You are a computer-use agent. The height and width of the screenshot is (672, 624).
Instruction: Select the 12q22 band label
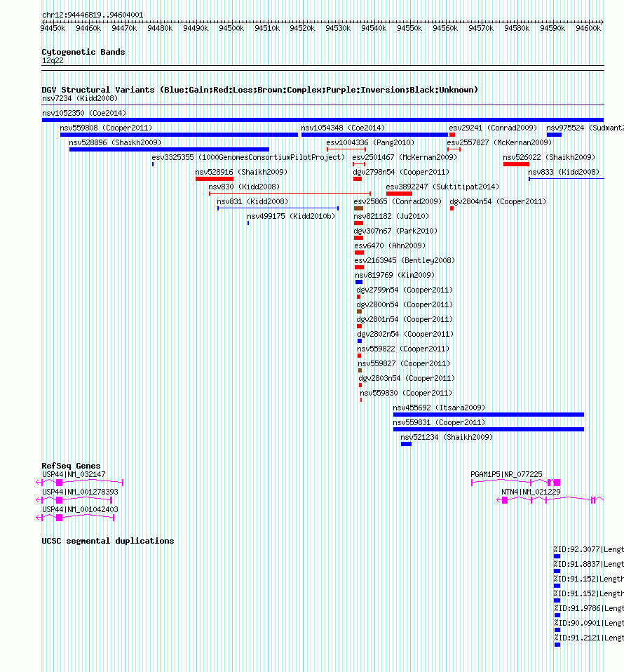click(53, 60)
